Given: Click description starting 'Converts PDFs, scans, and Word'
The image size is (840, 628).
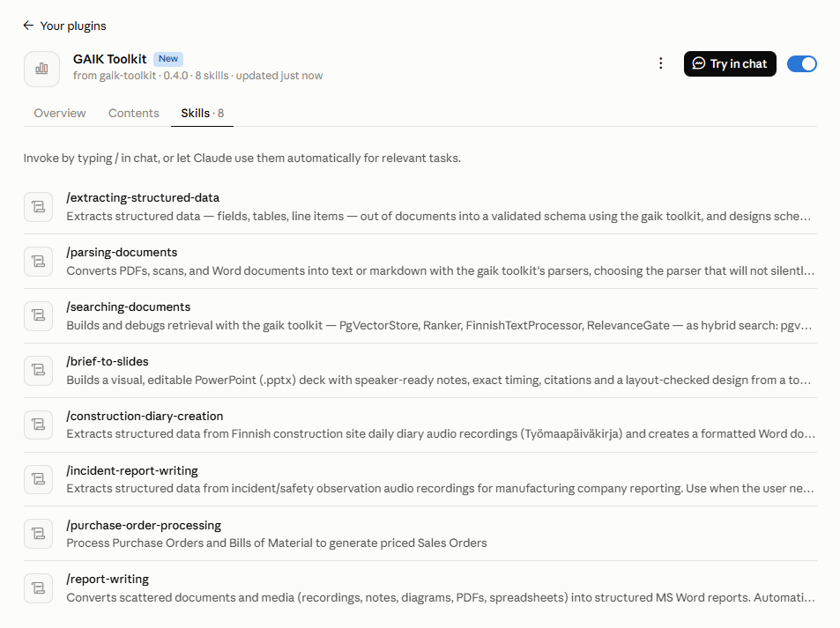Looking at the screenshot, I should (x=441, y=271).
